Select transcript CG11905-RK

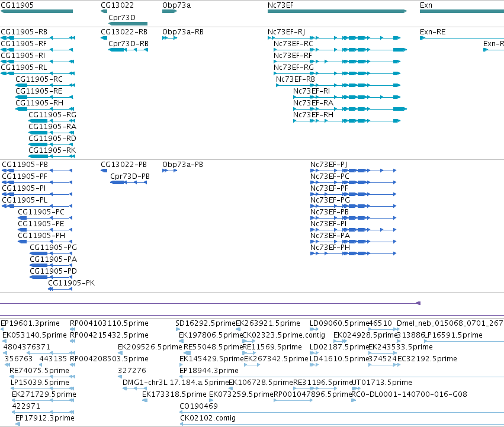pos(52,156)
